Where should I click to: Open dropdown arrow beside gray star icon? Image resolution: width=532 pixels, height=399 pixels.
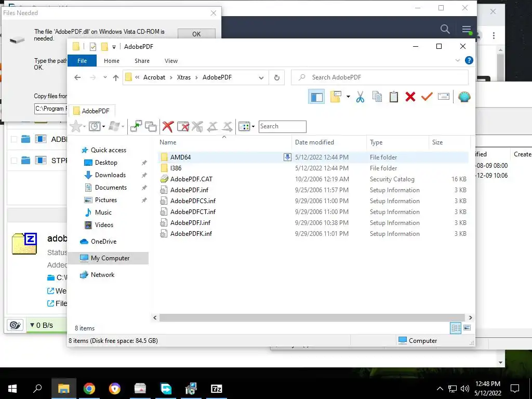[x=84, y=127]
